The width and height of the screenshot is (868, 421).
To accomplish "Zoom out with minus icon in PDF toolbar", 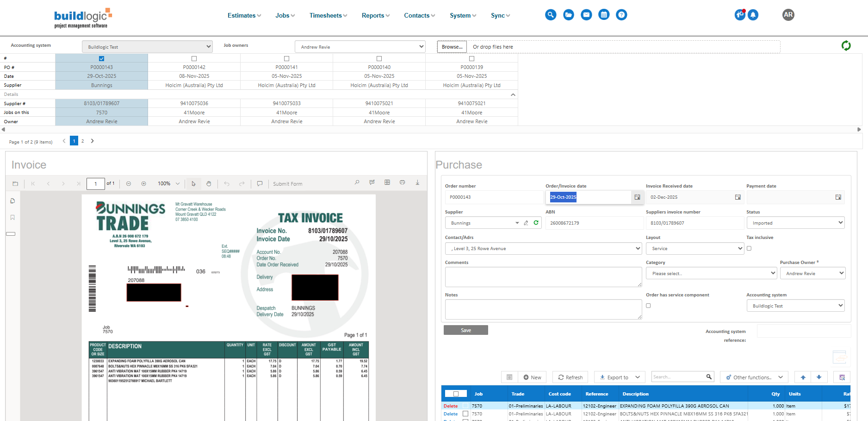I will pyautogui.click(x=129, y=183).
